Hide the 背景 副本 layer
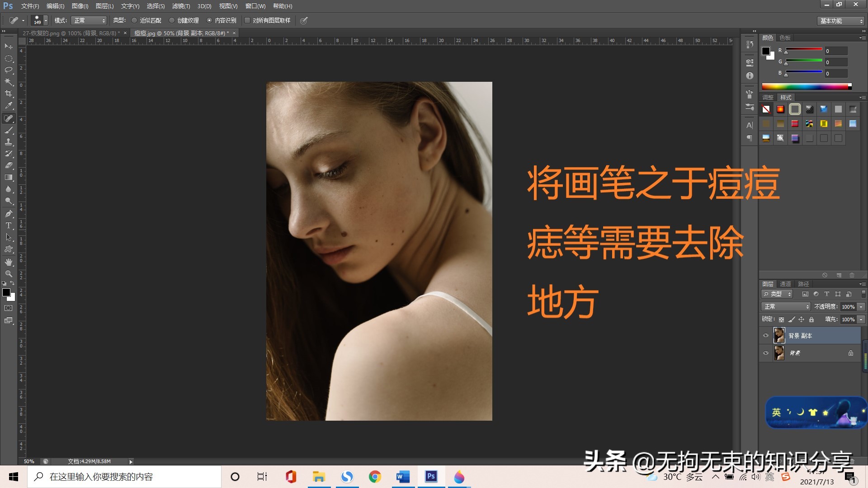Image resolution: width=868 pixels, height=488 pixels. [766, 335]
